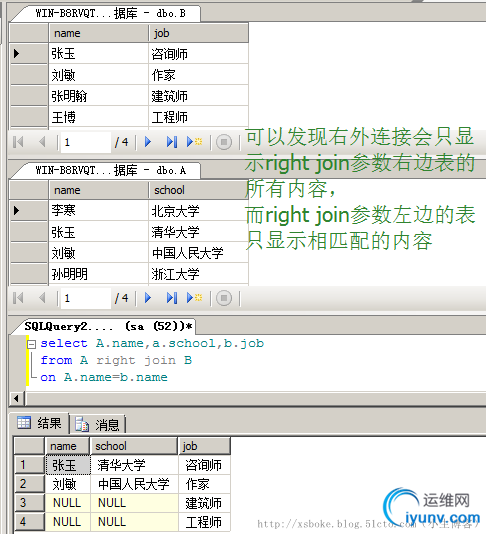Click 清华大学 cell in results grid
This screenshot has width=486, height=534.
(x=135, y=465)
